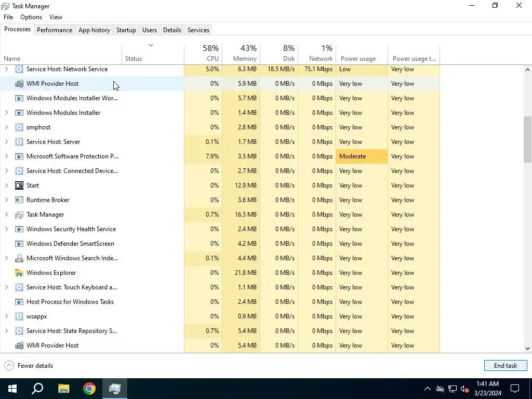Screen dimensions: 532x399
Task: Click the Task Manager process icon in list
Action: (19, 215)
